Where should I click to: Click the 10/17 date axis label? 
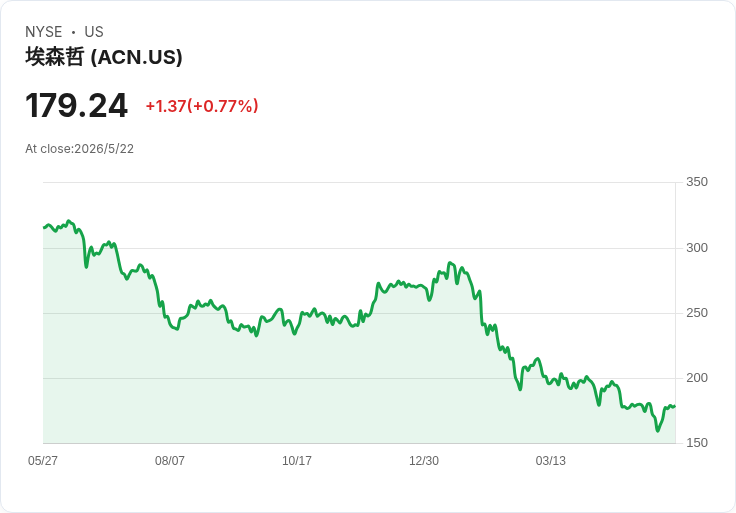click(x=297, y=460)
